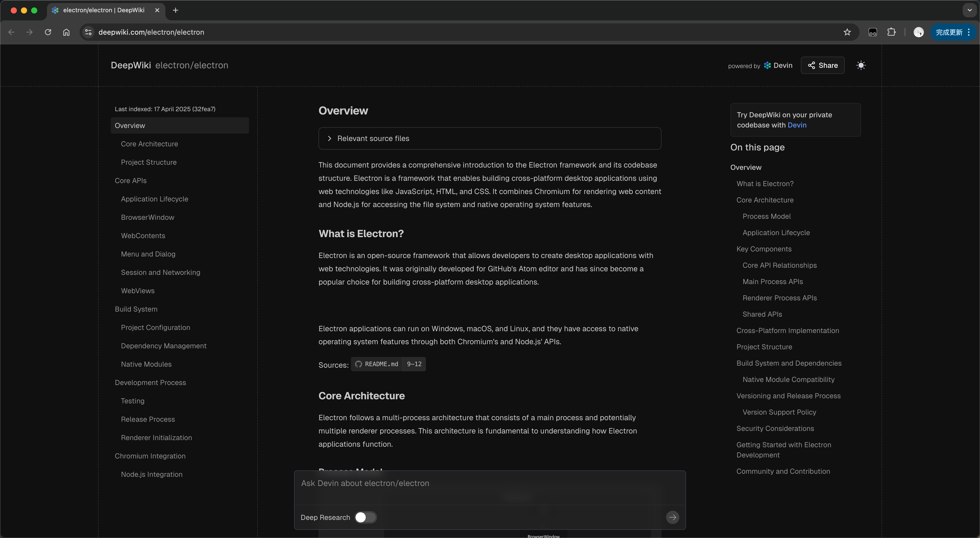Enable the Deep Research toggle
The height and width of the screenshot is (538, 980).
click(x=365, y=517)
